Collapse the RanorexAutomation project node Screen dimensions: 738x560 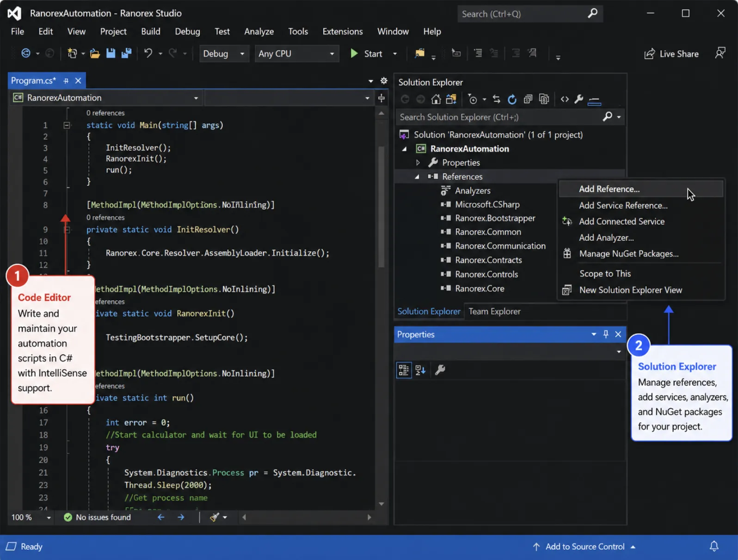405,149
